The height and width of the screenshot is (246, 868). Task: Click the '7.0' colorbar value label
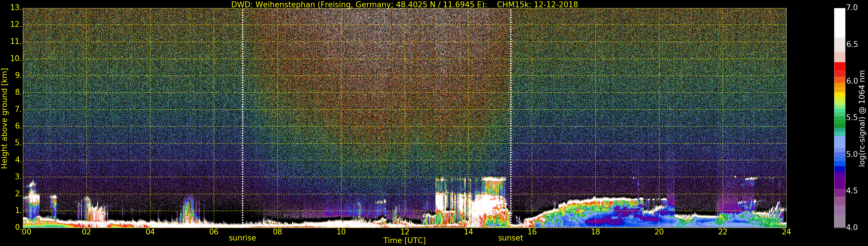pyautogui.click(x=852, y=8)
